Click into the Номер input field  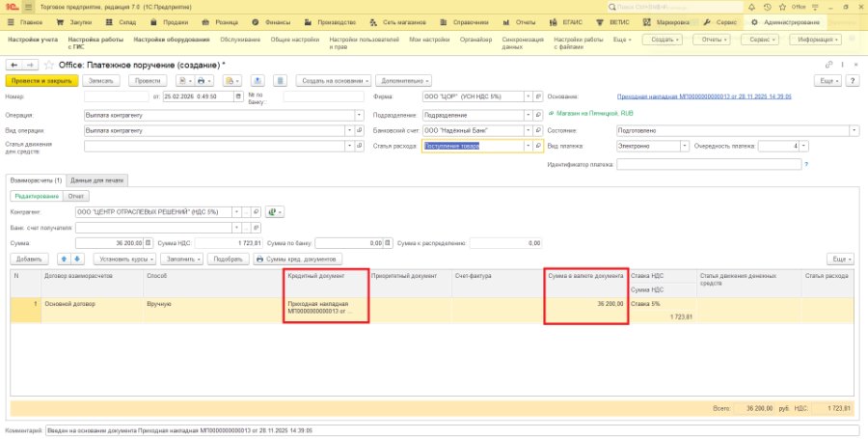117,96
